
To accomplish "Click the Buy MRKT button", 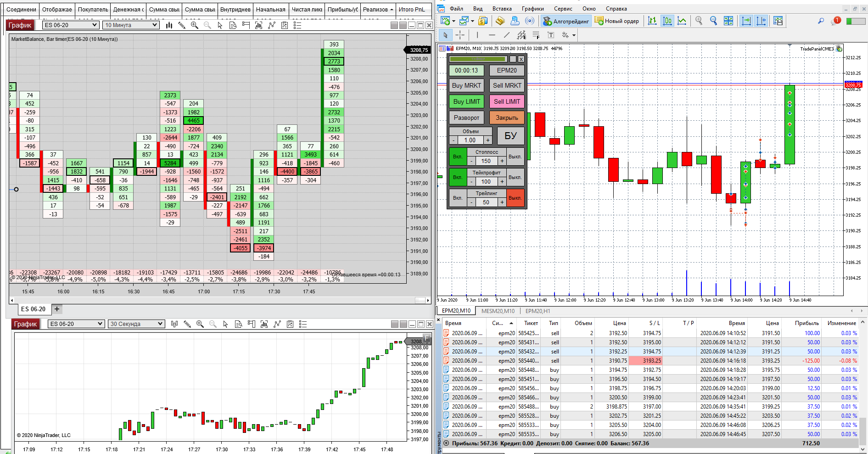I will click(x=466, y=85).
